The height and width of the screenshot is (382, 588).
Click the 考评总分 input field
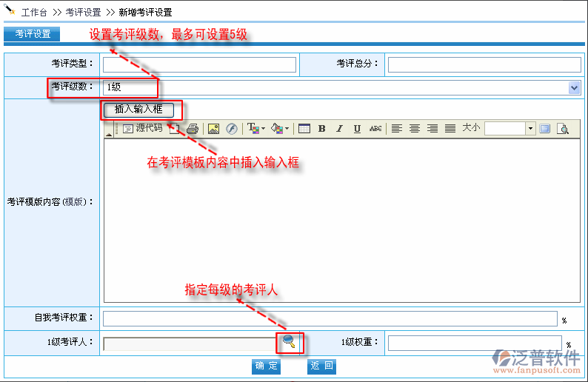(484, 65)
